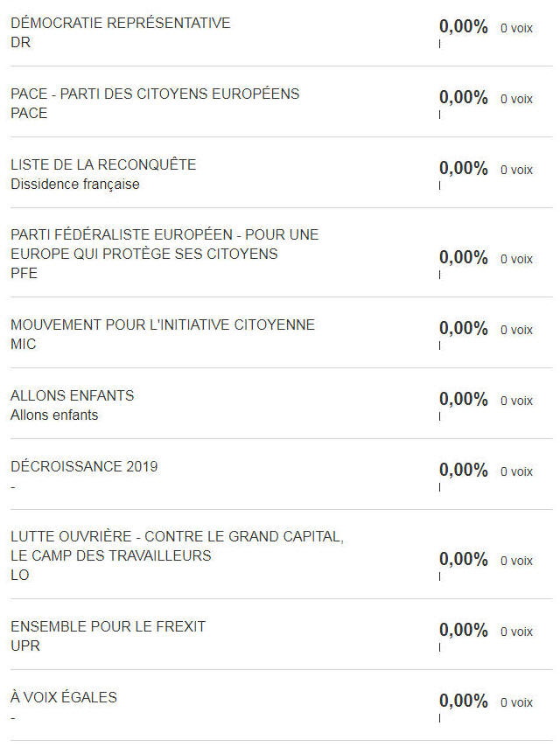The width and height of the screenshot is (560, 747).
Task: Select PARTI FÉDÉRALISTE EUROPÉEN list title
Action: (164, 244)
